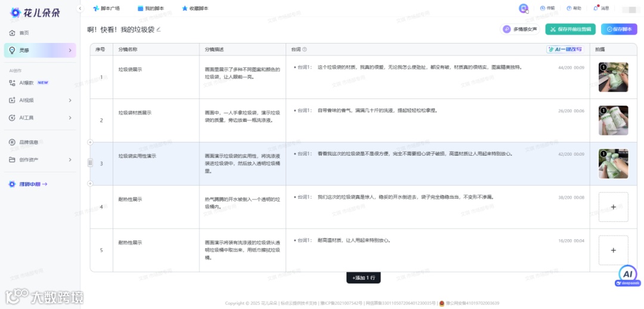The width and height of the screenshot is (644, 309).
Task: Insert a row below row 3 with plus circle
Action: click(91, 184)
